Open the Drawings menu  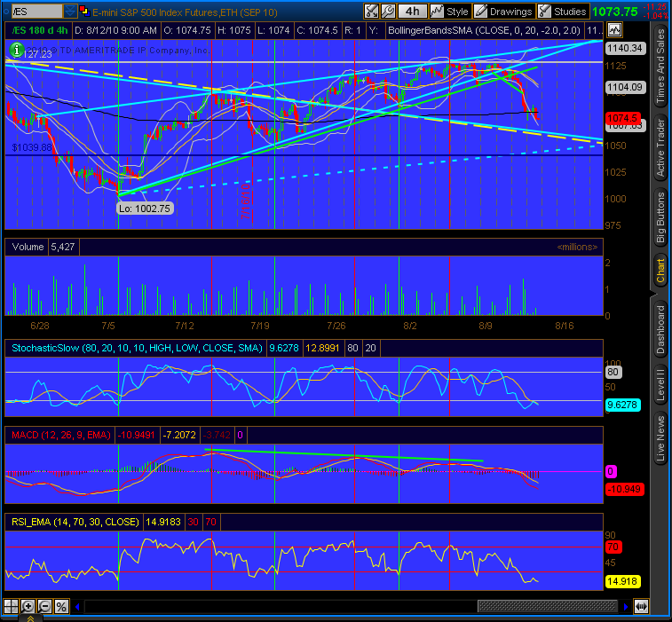pyautogui.click(x=503, y=12)
